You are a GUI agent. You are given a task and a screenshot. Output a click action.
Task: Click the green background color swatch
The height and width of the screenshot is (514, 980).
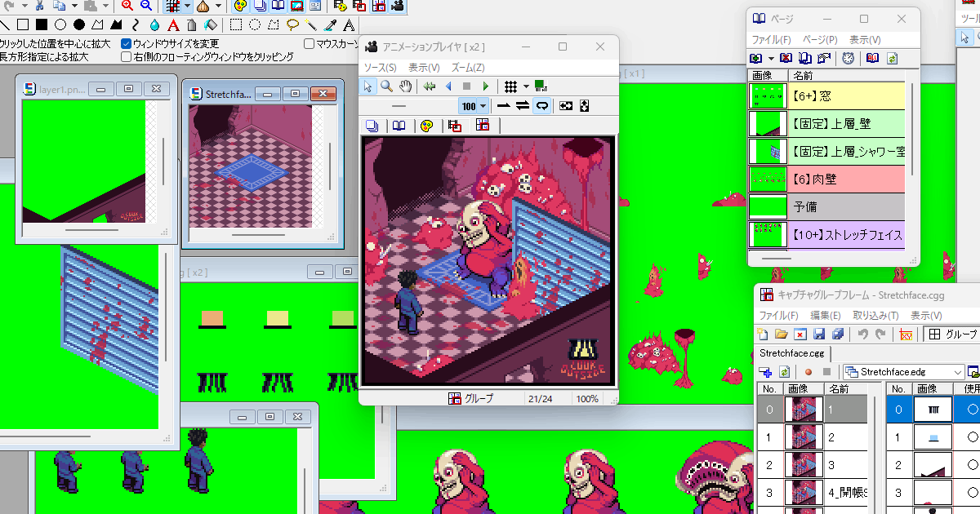[x=540, y=86]
